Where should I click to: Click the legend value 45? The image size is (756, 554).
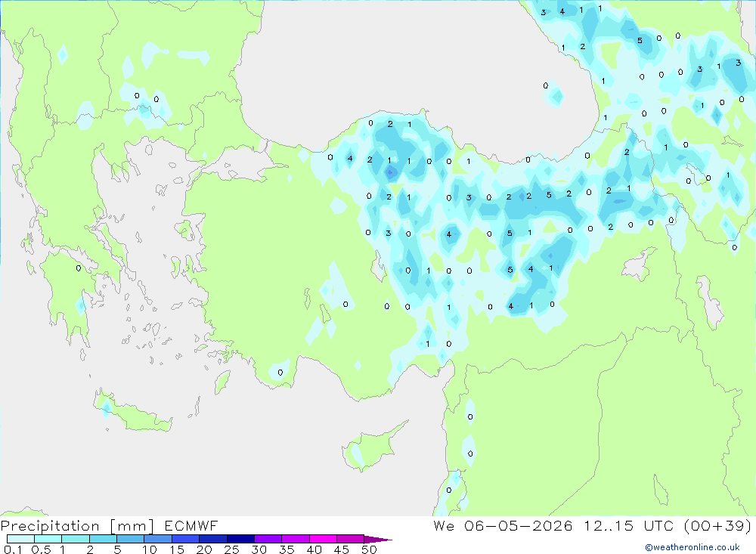[342, 549]
